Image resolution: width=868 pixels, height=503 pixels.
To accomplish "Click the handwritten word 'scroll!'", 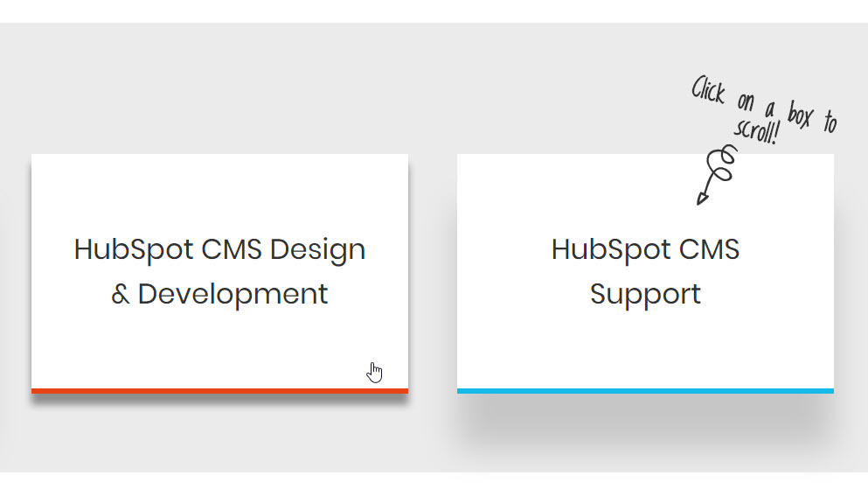I will (x=757, y=130).
